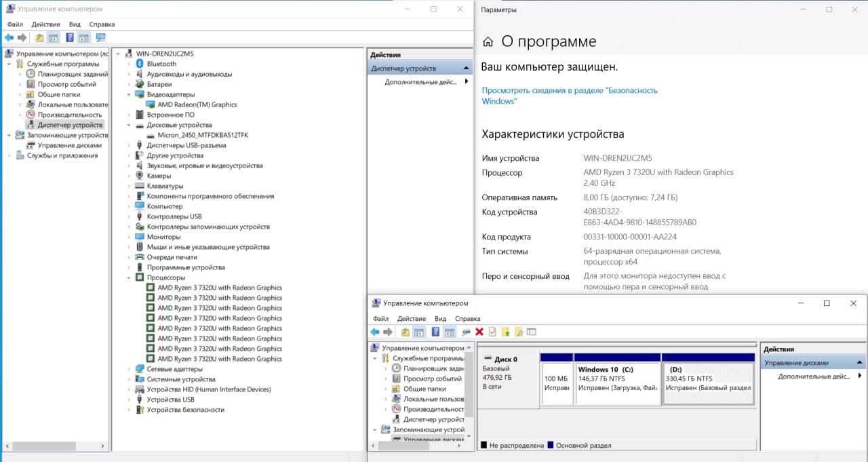Click red X delete icon in disk window toolbar
The height and width of the screenshot is (462, 868).
479,332
